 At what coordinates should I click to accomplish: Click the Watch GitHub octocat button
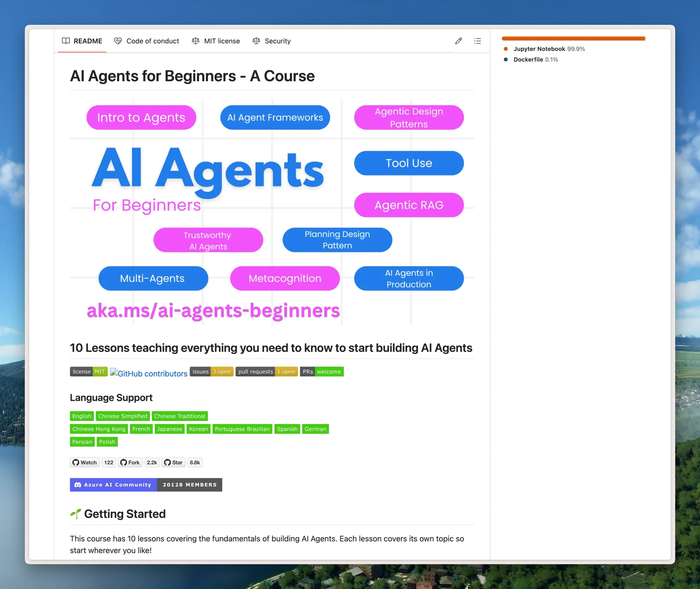(85, 462)
